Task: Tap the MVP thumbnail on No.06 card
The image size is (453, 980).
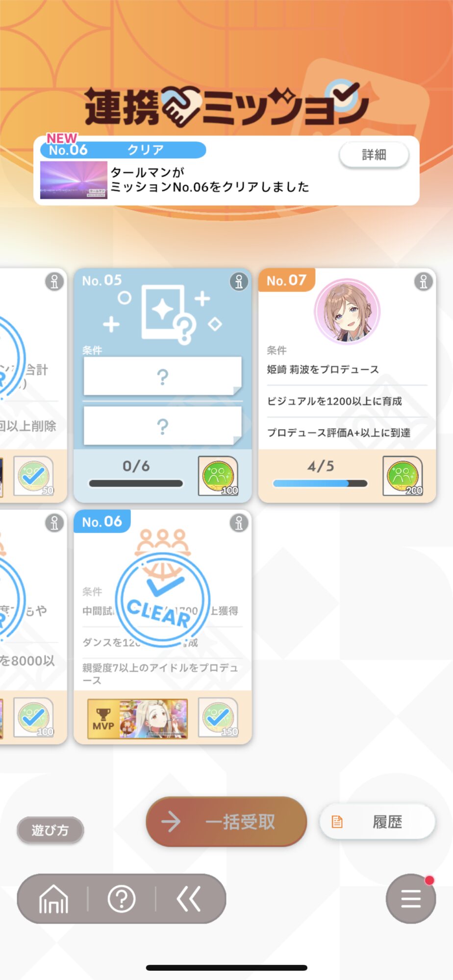Action: point(138,719)
